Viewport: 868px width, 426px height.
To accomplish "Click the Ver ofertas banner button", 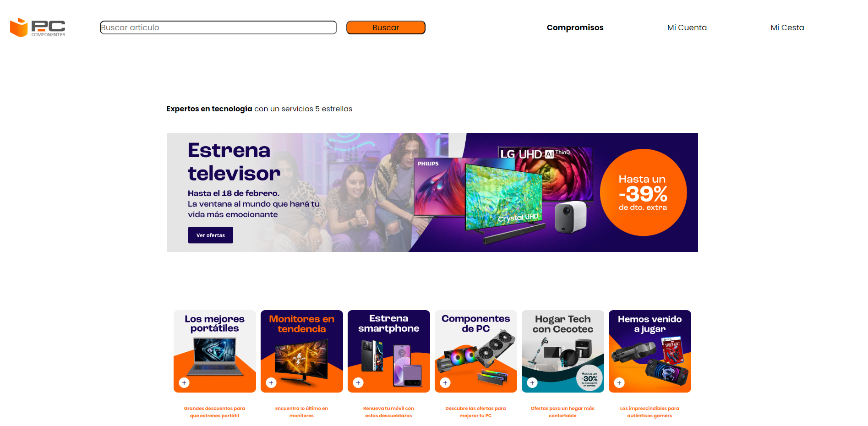I will coord(211,235).
